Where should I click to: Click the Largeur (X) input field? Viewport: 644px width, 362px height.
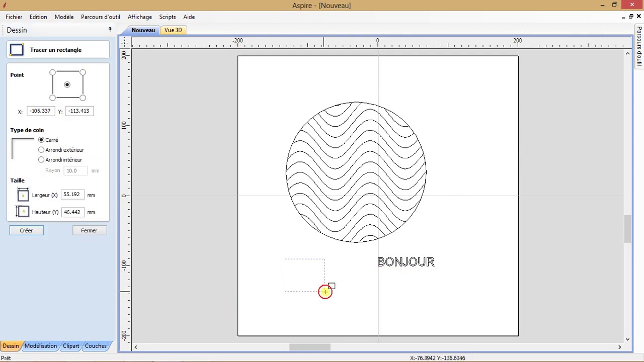(72, 195)
